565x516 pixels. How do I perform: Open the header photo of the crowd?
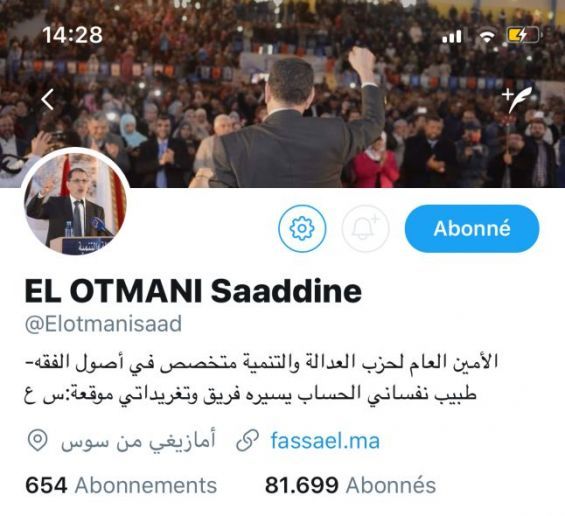[x=282, y=94]
